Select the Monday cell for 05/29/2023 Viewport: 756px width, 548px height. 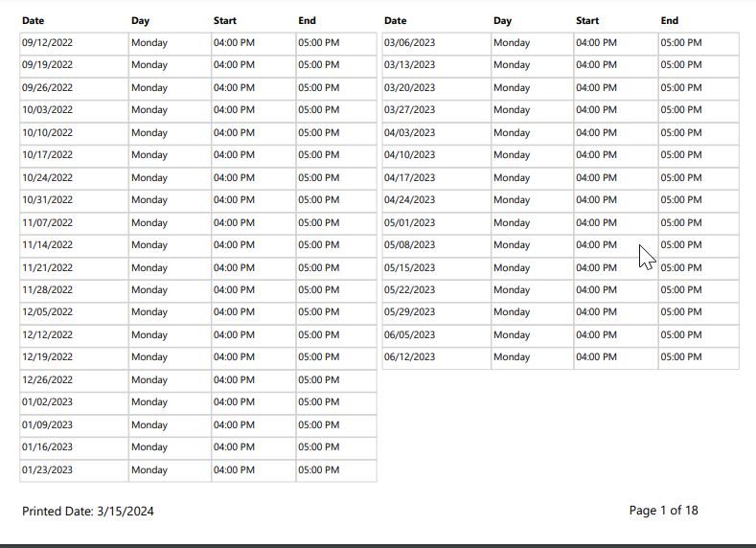(532, 312)
